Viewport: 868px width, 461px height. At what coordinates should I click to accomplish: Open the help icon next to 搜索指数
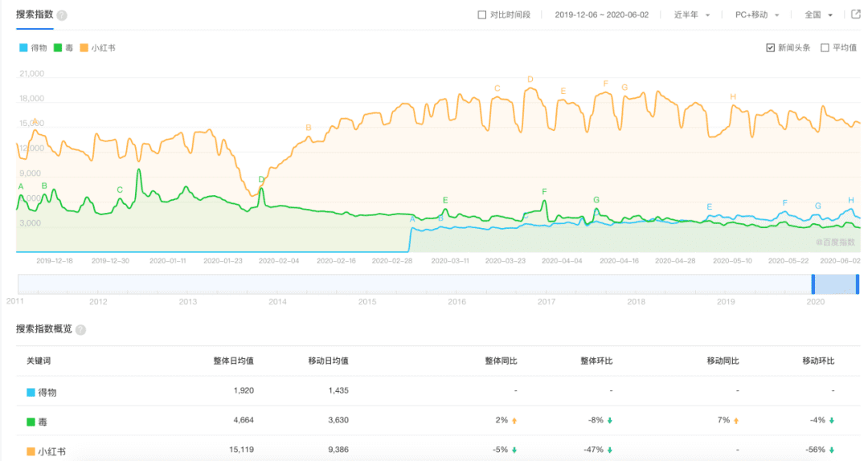click(62, 15)
